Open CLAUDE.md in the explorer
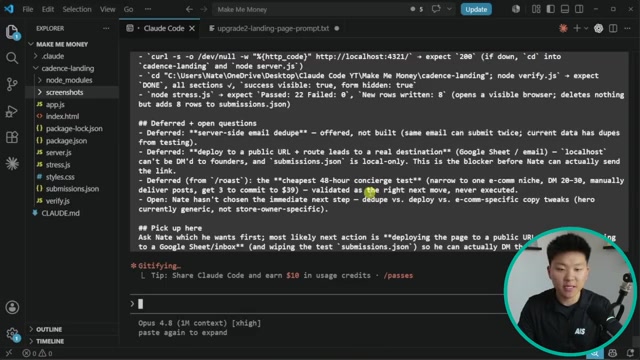The width and height of the screenshot is (640, 360). click(60, 213)
